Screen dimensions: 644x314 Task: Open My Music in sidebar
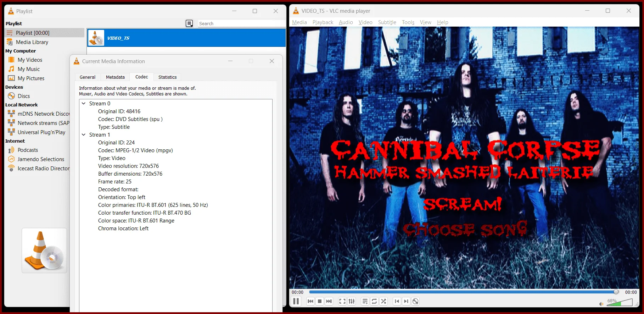[x=29, y=69]
